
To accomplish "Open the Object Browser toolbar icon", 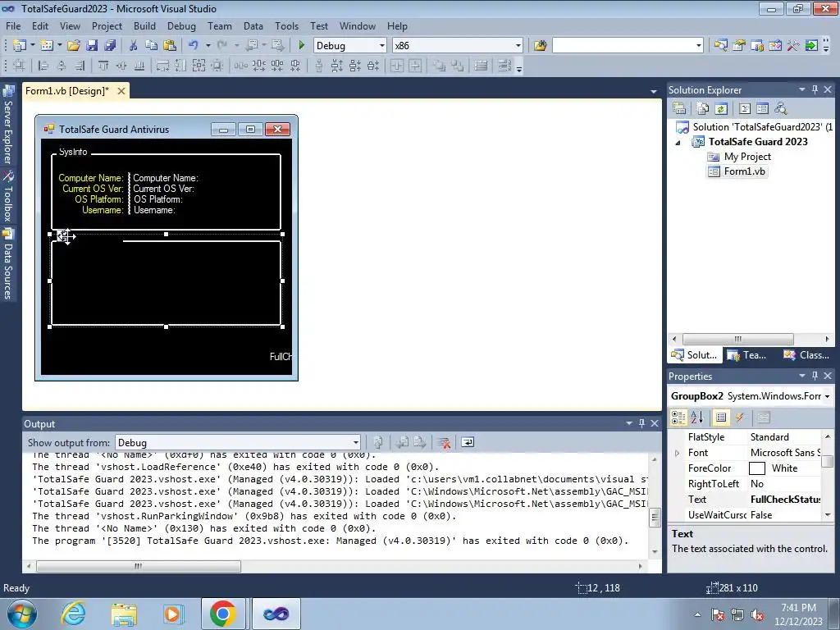I will click(x=775, y=46).
